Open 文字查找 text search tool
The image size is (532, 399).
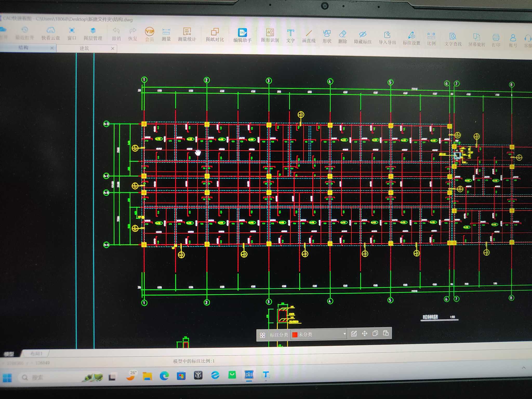click(453, 39)
